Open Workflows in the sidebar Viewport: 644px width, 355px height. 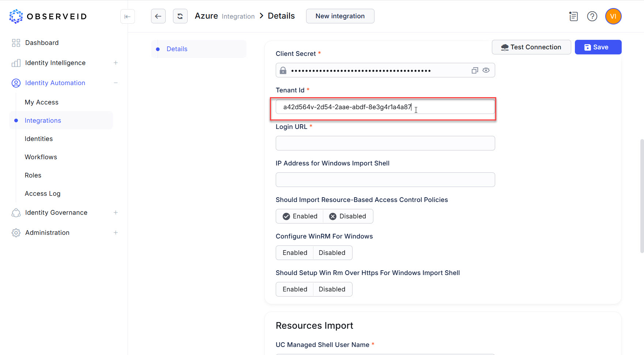click(x=41, y=157)
